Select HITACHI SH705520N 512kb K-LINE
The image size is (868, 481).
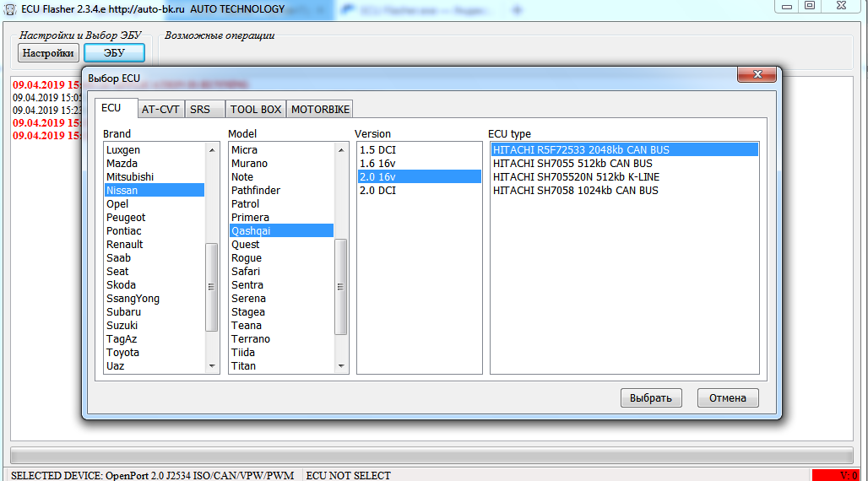point(625,177)
